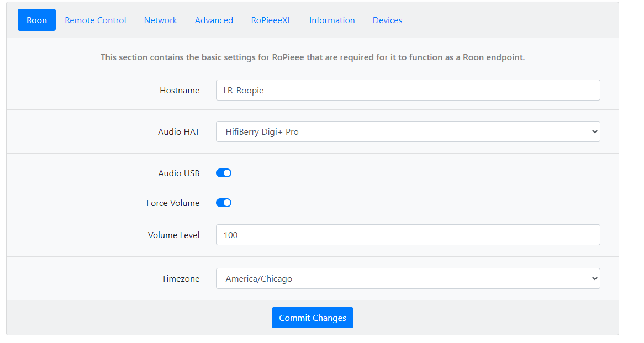The height and width of the screenshot is (343, 644).
Task: Expand the Timezone America/Chicago dropdown
Action: [408, 278]
